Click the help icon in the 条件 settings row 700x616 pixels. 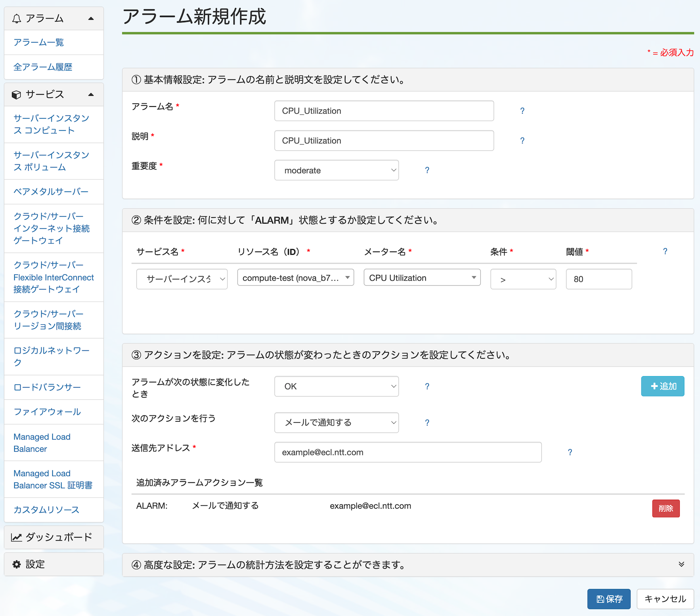[665, 251]
